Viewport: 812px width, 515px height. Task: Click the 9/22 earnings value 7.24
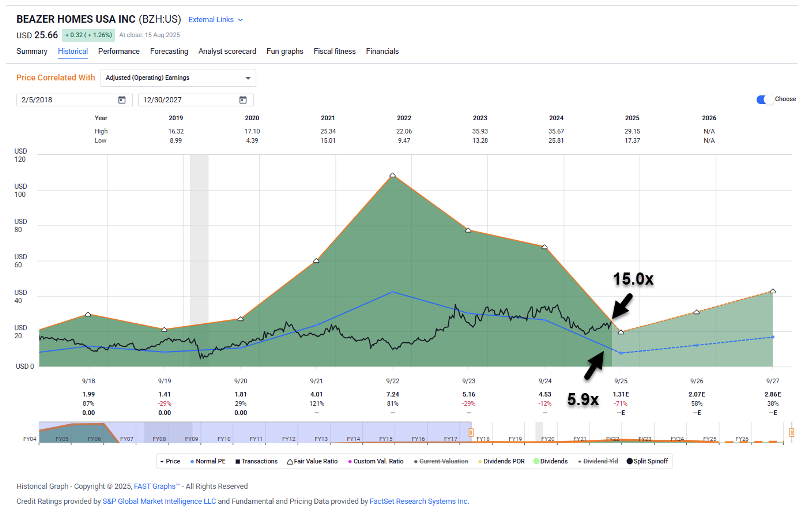[x=392, y=394]
